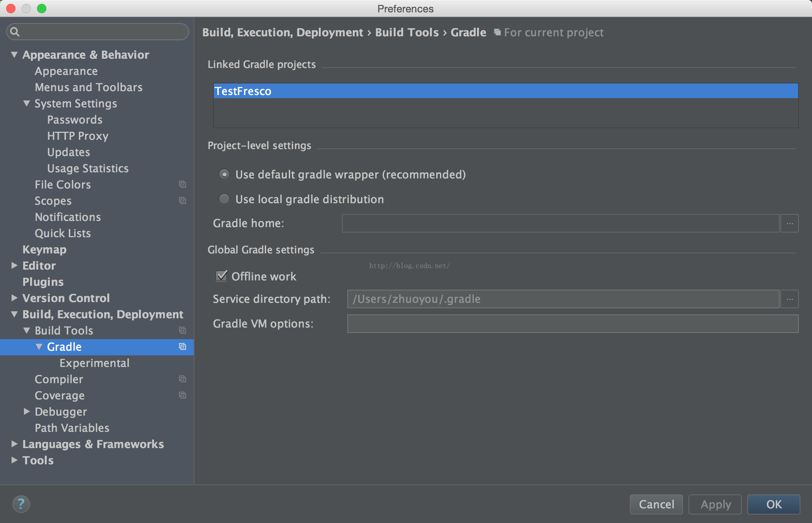The image size is (812, 523).
Task: Click the search magnifier icon
Action: click(15, 32)
